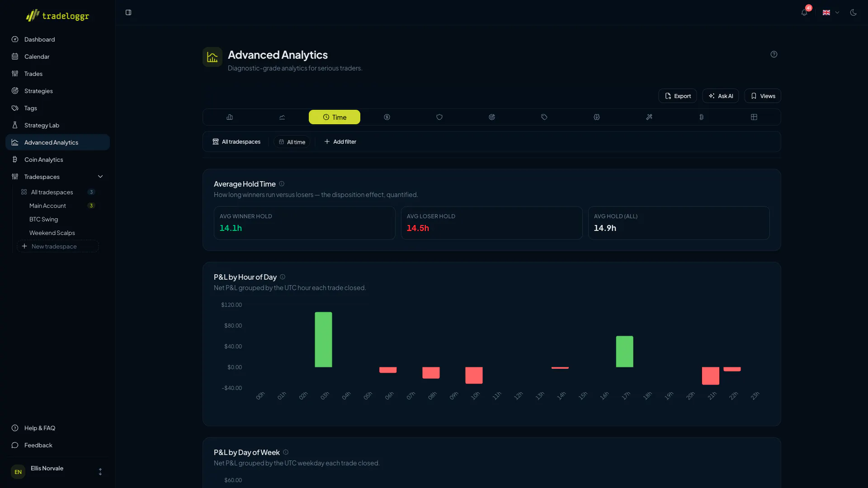Create a New tradespace
Viewport: 868px width, 488px height.
58,246
